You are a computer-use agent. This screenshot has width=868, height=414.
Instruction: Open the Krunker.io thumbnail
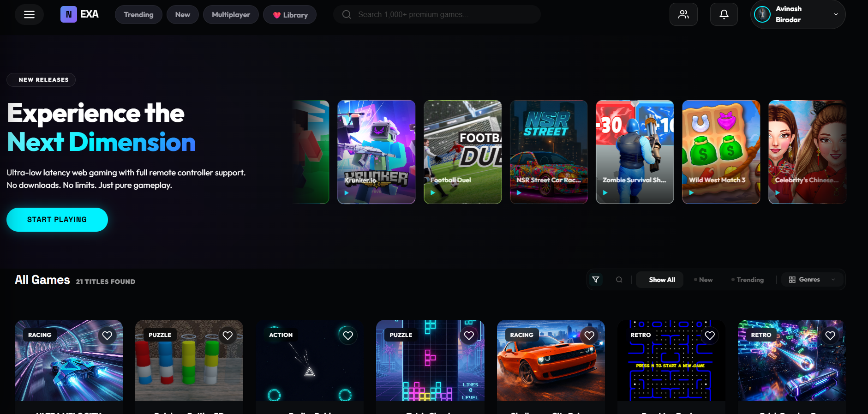(x=377, y=152)
